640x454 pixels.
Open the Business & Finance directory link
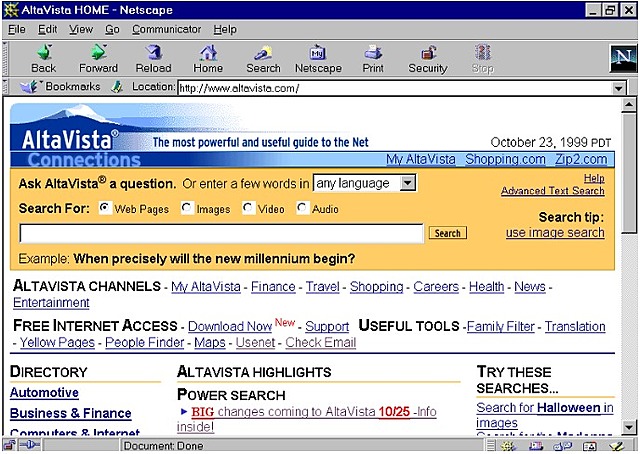[x=71, y=413]
